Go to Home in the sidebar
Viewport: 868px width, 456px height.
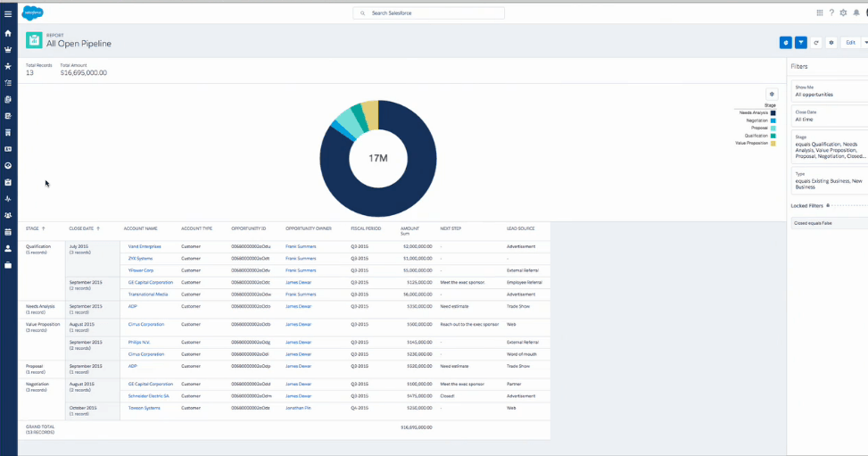(x=8, y=33)
